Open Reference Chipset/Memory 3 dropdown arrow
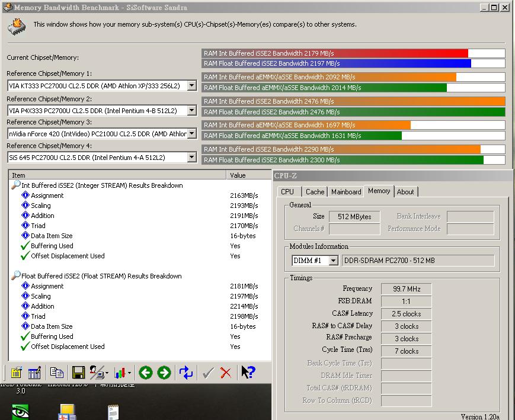Image resolution: width=515 pixels, height=420 pixels. pyautogui.click(x=191, y=134)
